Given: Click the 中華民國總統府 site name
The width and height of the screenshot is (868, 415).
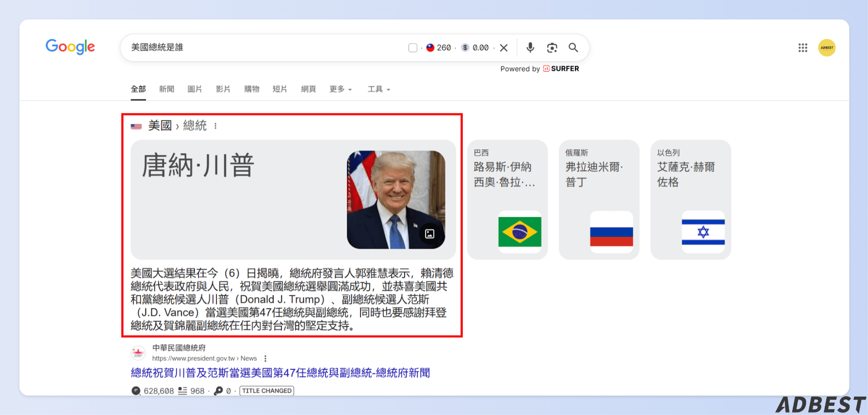Looking at the screenshot, I should [x=179, y=348].
